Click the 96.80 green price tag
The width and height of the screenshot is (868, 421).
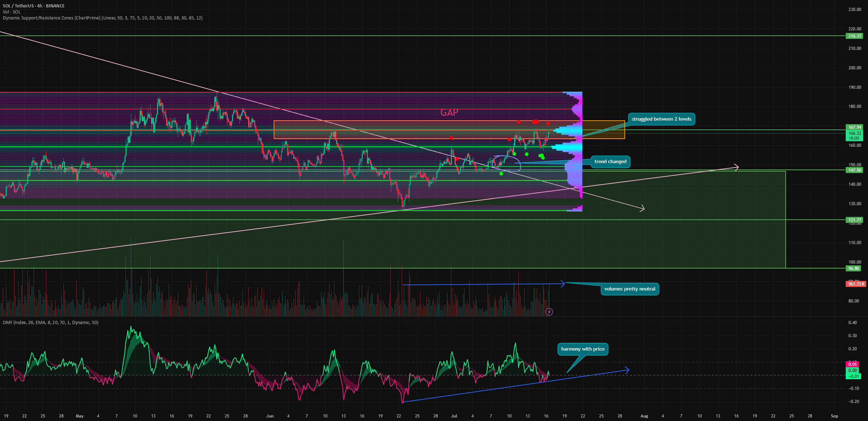[854, 269]
